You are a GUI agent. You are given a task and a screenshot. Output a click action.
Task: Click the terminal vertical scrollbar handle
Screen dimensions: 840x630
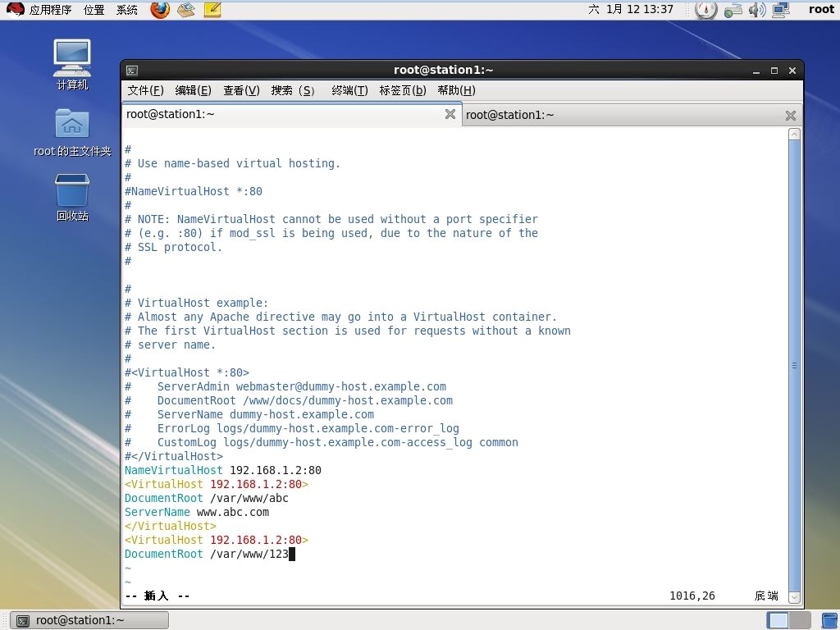pyautogui.click(x=794, y=366)
